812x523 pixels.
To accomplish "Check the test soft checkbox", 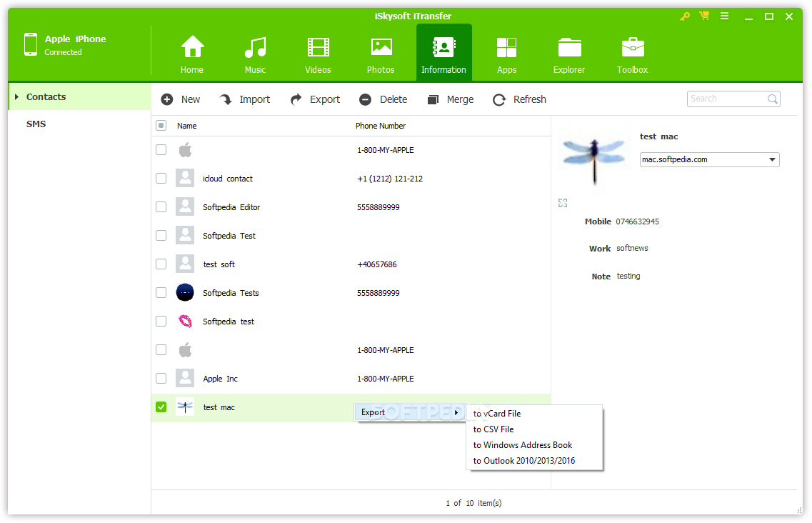I will click(161, 264).
